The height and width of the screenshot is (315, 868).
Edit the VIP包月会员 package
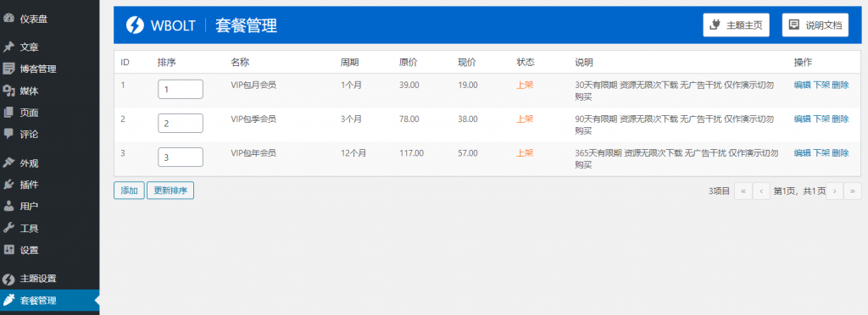point(802,86)
